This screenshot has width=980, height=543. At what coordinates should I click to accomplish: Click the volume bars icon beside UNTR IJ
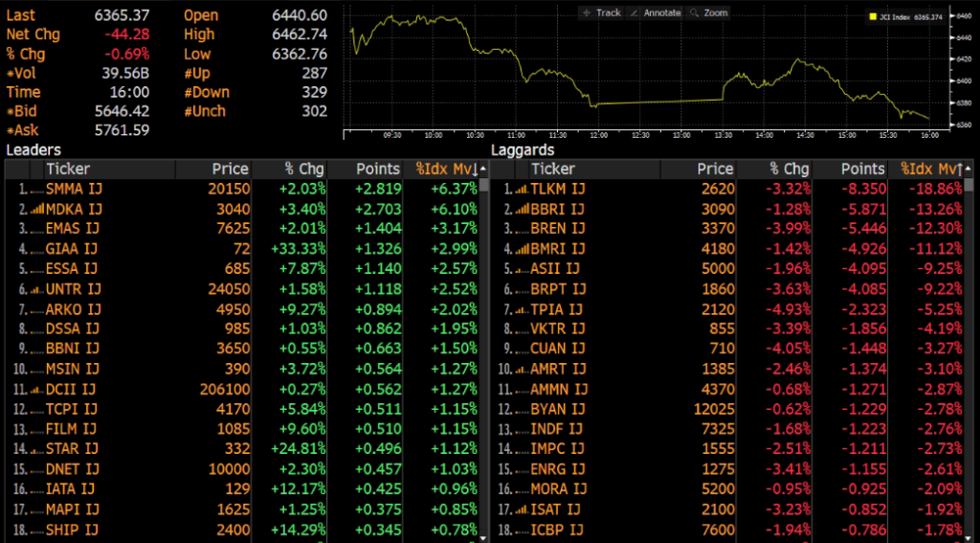(37, 289)
